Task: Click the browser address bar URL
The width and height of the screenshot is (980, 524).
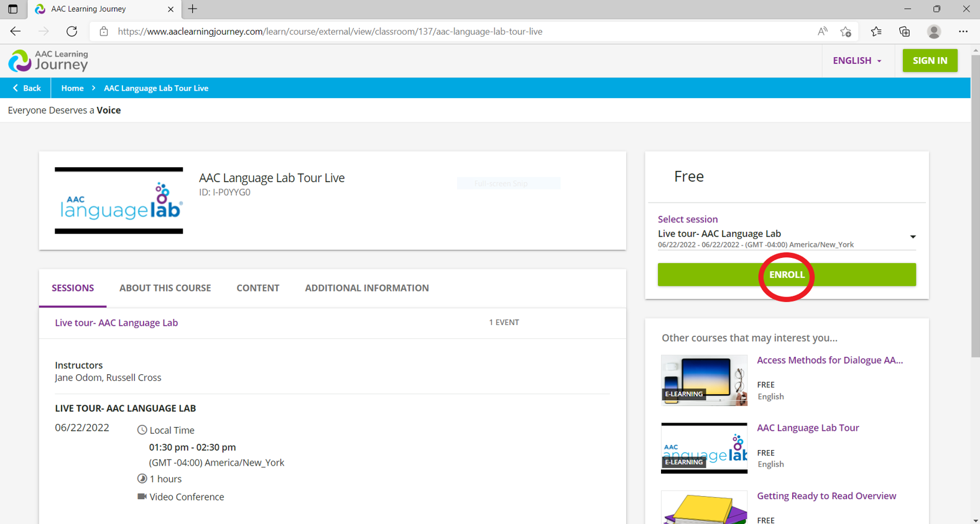Action: coord(330,31)
